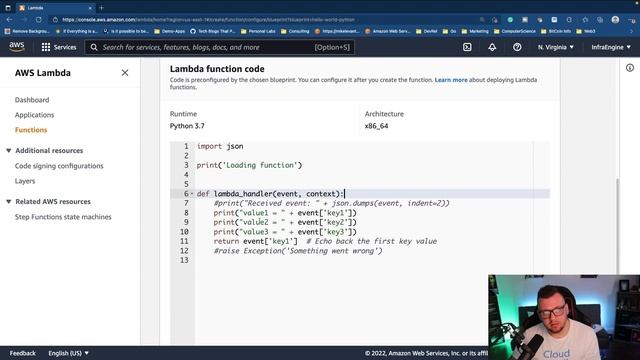Image resolution: width=640 pixels, height=360 pixels.
Task: Reload the page with refresh icon
Action: coord(38,20)
